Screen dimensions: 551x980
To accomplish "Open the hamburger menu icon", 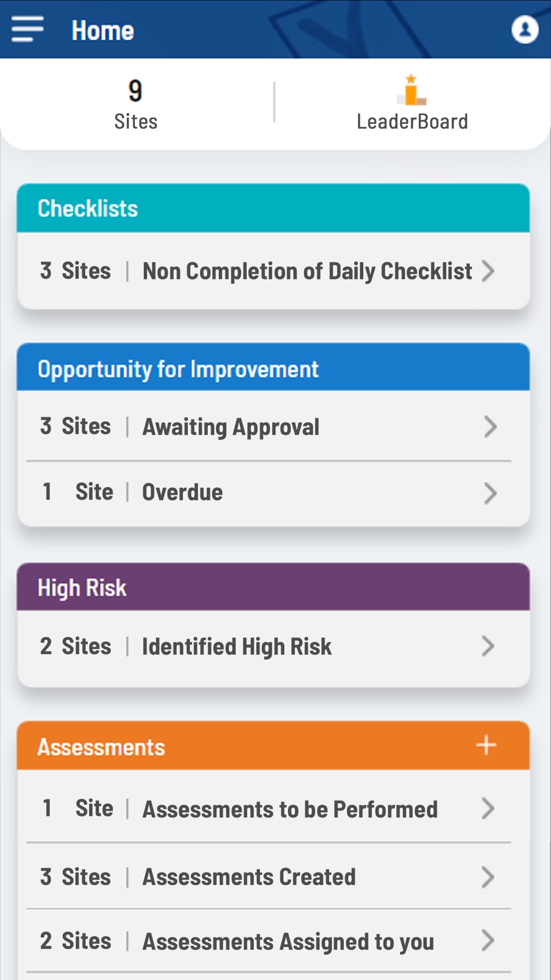I will [28, 29].
